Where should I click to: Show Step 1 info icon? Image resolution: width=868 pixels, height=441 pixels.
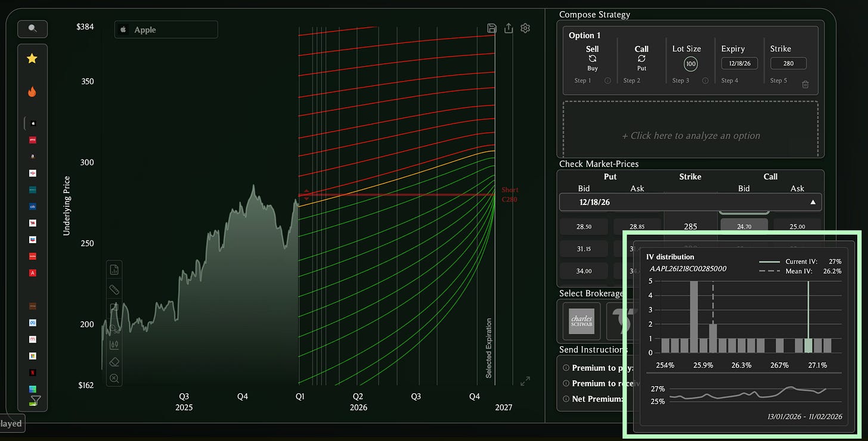[607, 80]
